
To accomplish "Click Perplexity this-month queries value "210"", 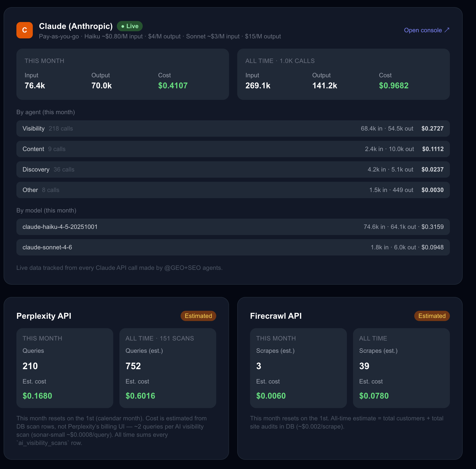I will (30, 366).
